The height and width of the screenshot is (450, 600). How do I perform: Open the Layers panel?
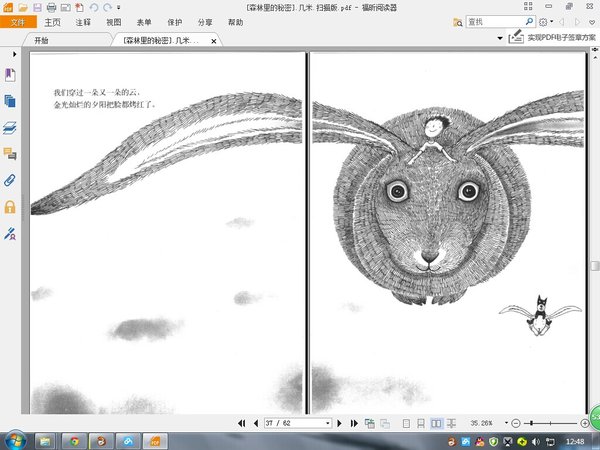tap(10, 128)
